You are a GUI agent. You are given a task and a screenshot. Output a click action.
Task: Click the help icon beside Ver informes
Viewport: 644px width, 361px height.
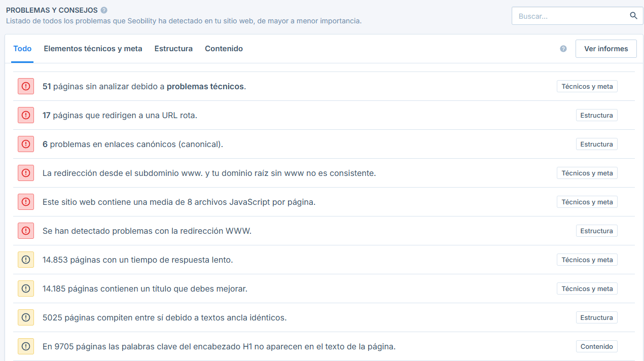[563, 49]
